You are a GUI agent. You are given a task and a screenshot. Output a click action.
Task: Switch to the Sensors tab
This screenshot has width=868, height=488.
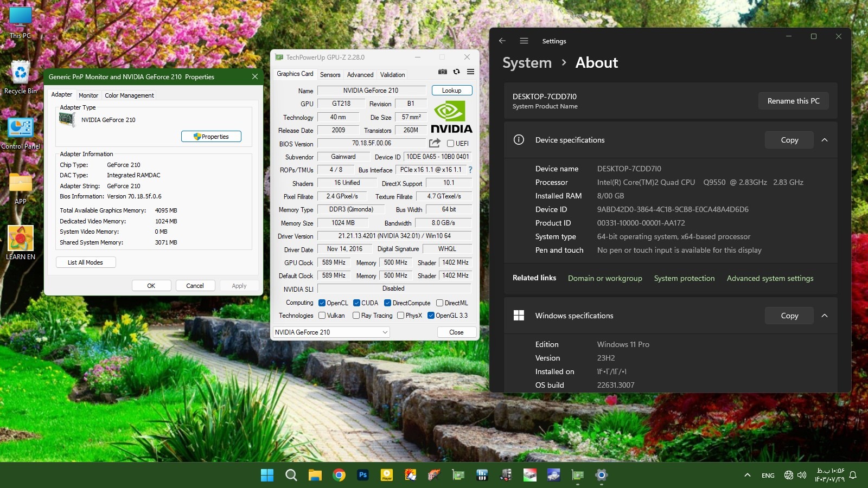330,75
